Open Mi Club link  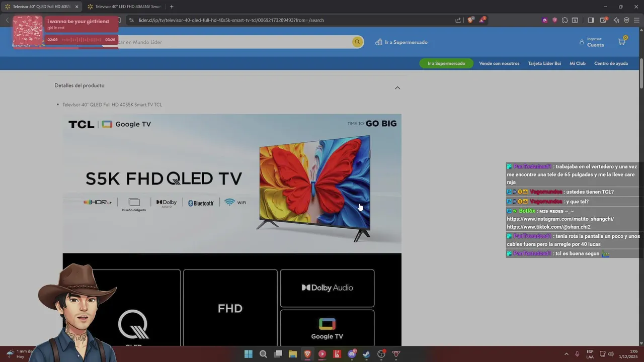[x=578, y=63]
